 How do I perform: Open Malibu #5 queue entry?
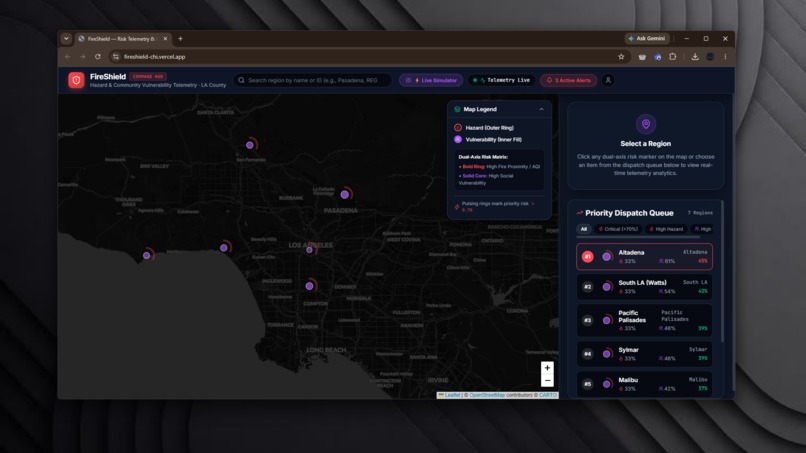[x=645, y=384]
